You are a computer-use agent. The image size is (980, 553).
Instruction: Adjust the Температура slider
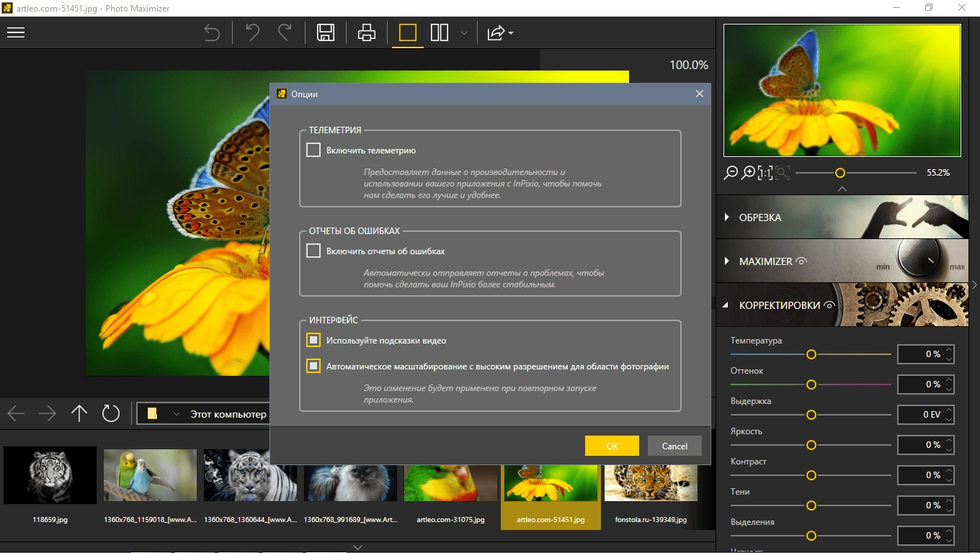pyautogui.click(x=811, y=354)
